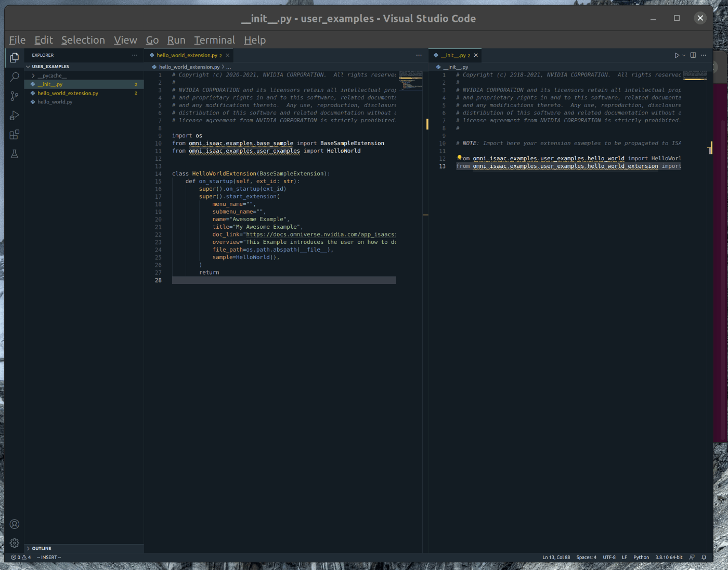Click the left editor minimap
The width and height of the screenshot is (728, 570).
(x=411, y=80)
